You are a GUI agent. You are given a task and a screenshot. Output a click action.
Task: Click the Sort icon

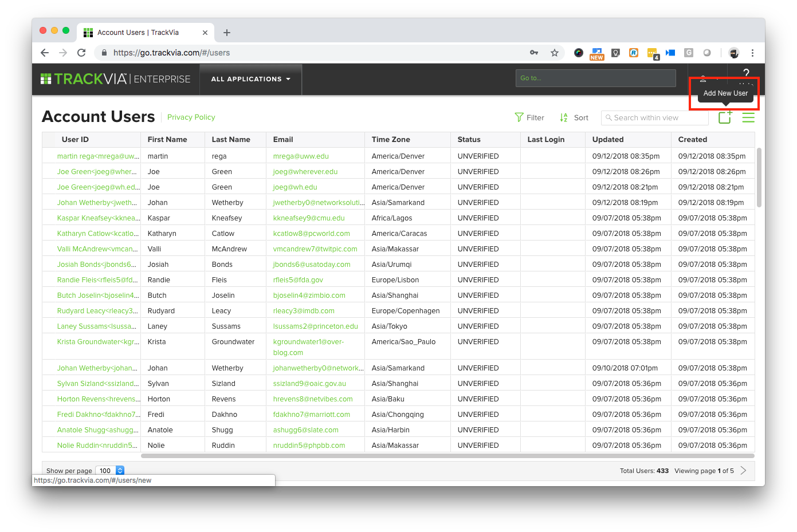[x=564, y=117]
